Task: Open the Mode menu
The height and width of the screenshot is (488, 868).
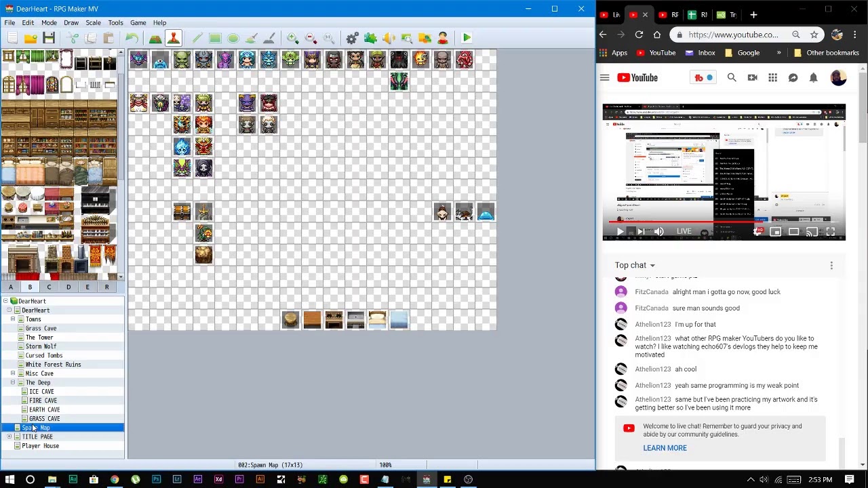Action: [x=49, y=22]
